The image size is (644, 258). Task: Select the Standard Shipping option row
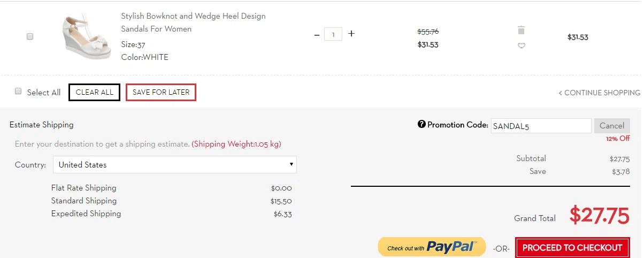pos(171,201)
